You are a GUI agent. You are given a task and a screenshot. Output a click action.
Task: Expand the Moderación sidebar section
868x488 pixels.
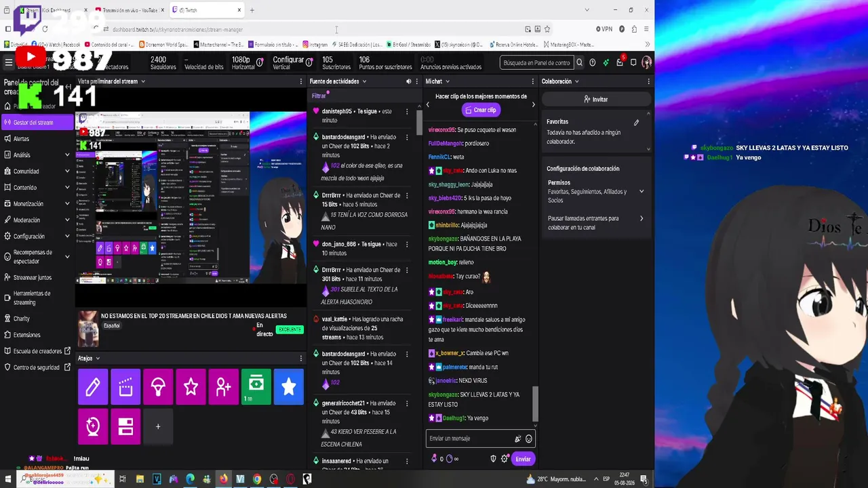pos(67,220)
